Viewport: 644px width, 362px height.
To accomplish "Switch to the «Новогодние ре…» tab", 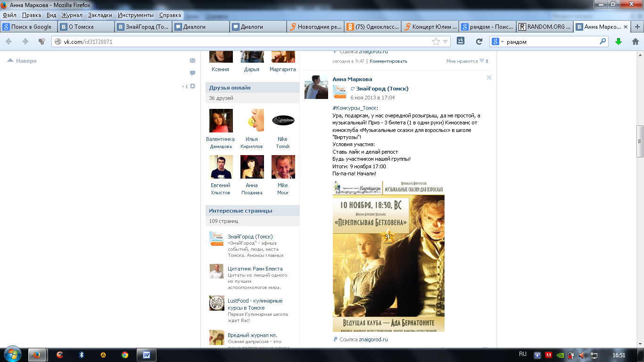I will click(x=315, y=27).
